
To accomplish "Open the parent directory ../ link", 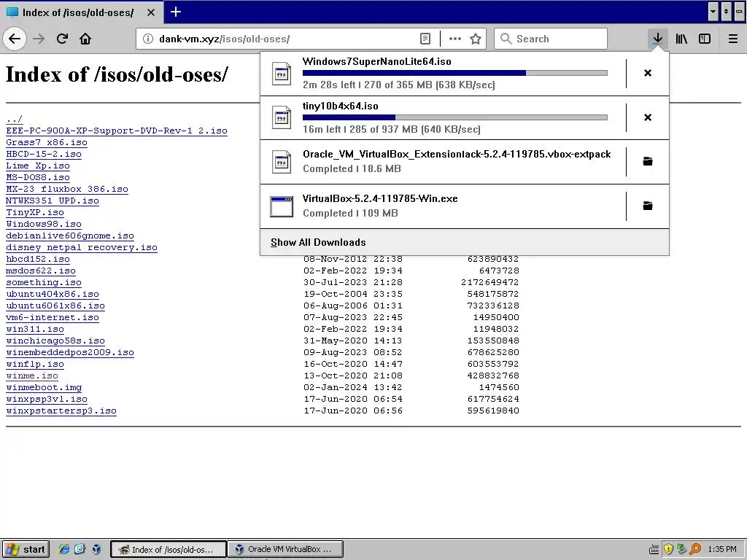I will click(x=15, y=119).
